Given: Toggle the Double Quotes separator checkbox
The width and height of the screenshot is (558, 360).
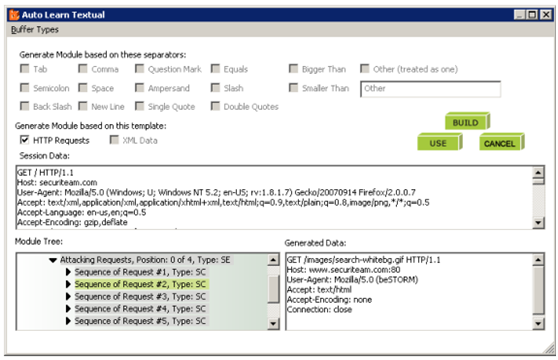Looking at the screenshot, I should [x=215, y=106].
